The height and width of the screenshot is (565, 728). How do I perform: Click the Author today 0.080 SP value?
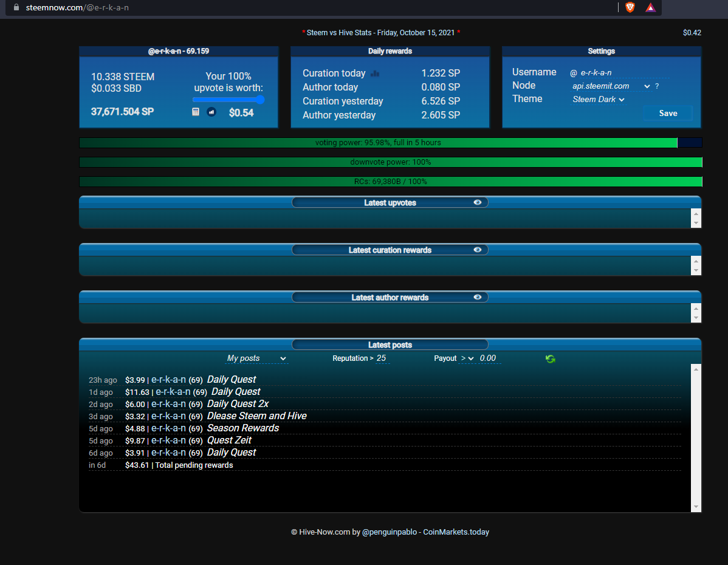(441, 87)
